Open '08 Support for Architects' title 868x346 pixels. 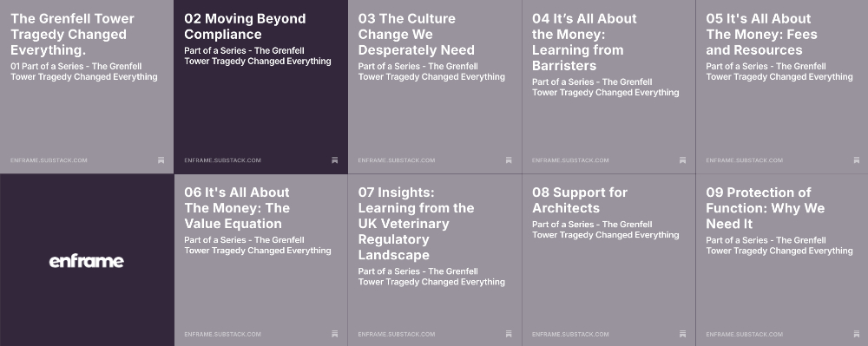pyautogui.click(x=580, y=200)
